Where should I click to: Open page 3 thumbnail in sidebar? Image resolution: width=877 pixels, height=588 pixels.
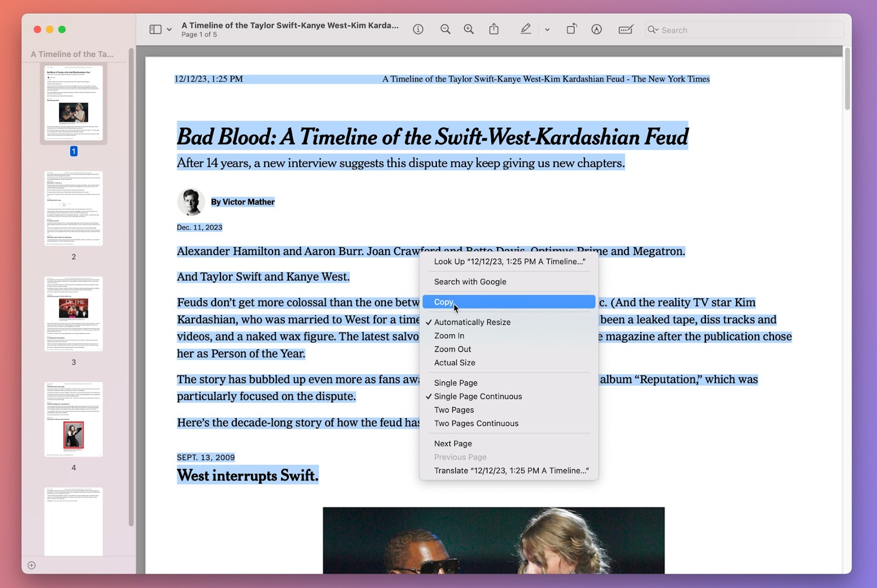click(x=73, y=314)
